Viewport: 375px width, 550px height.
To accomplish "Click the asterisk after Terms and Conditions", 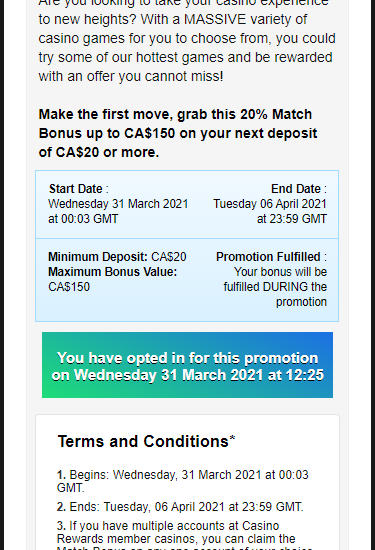I will (x=232, y=438).
